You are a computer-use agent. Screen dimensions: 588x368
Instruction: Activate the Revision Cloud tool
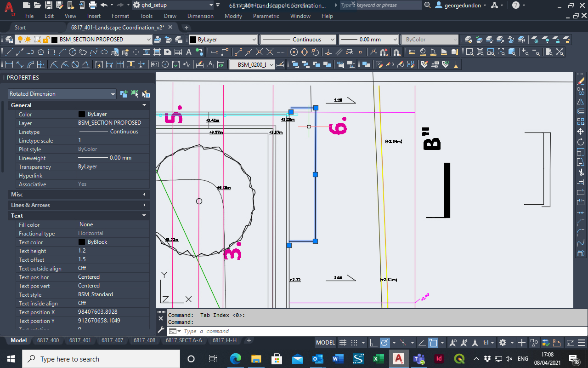coord(84,52)
